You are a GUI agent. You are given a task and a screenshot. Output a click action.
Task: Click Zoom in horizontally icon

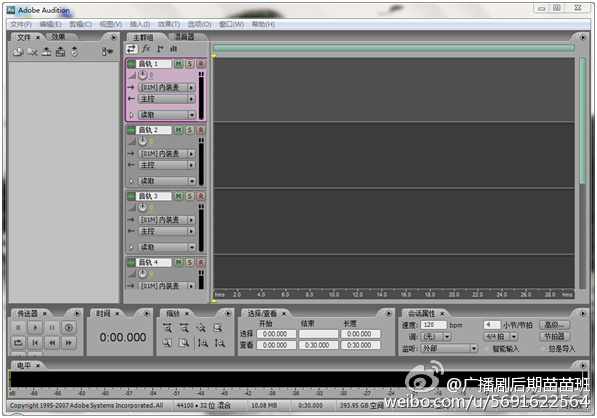167,328
